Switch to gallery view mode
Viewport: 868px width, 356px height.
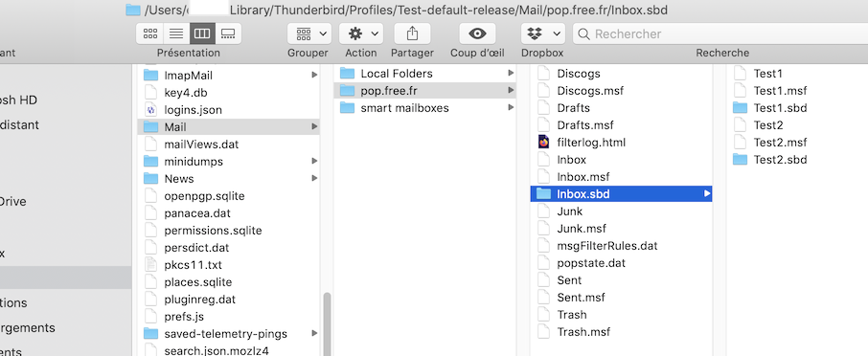click(228, 33)
